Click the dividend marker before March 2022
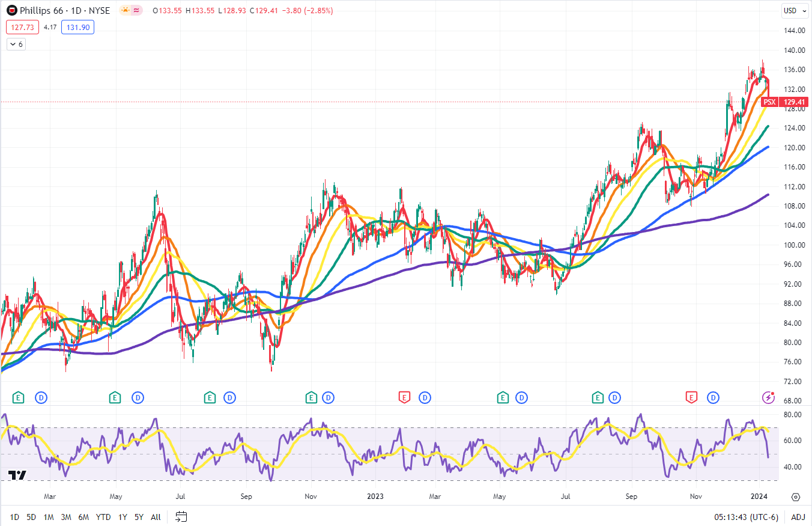Viewport: 812px width, 526px height. (x=41, y=397)
